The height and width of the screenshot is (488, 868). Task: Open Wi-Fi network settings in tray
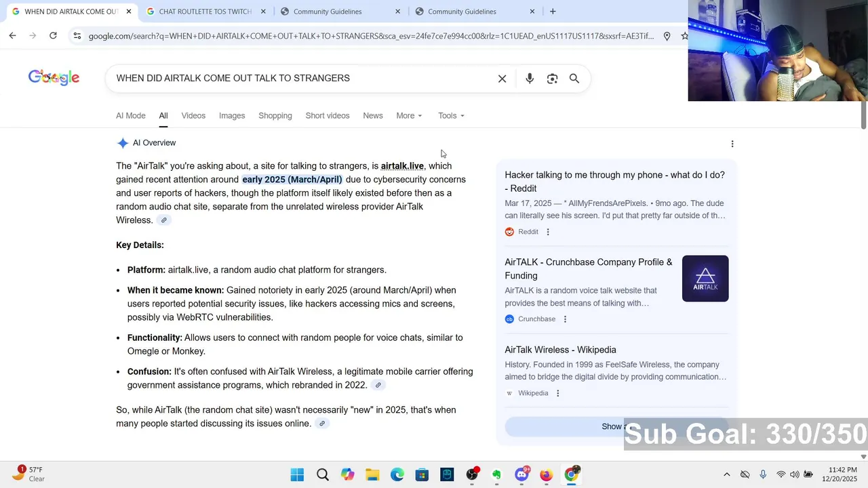click(781, 474)
